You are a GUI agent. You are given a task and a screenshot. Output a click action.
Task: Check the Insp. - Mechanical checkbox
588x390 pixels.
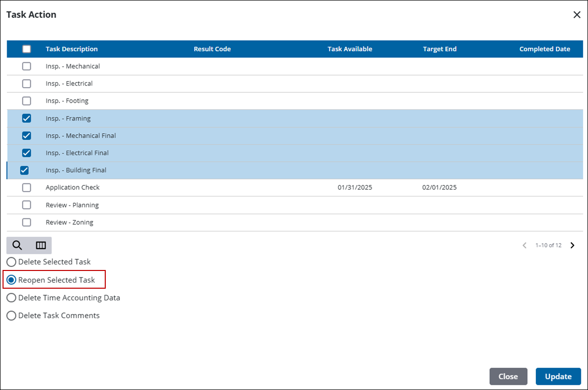click(27, 66)
